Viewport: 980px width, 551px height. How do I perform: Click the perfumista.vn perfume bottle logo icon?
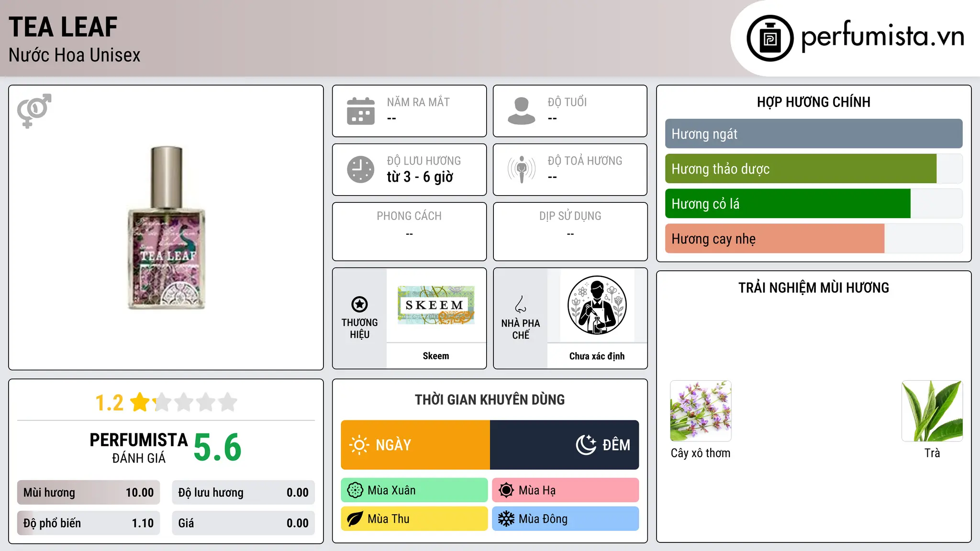click(x=770, y=38)
